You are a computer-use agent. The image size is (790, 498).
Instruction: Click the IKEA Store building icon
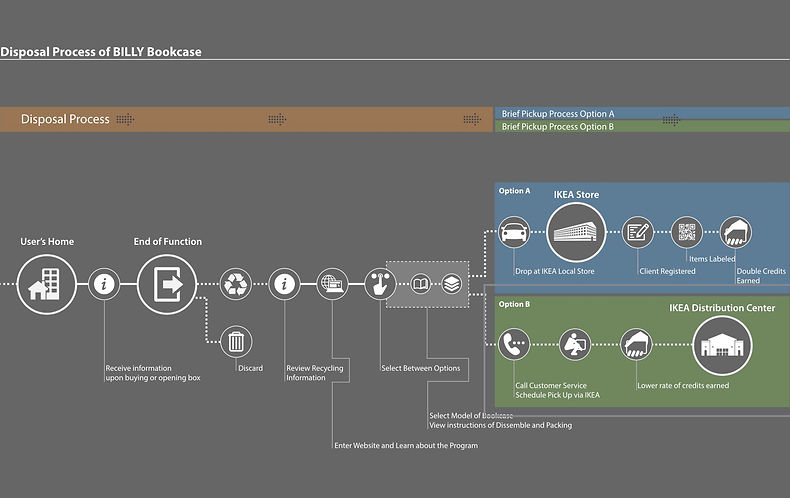click(576, 232)
